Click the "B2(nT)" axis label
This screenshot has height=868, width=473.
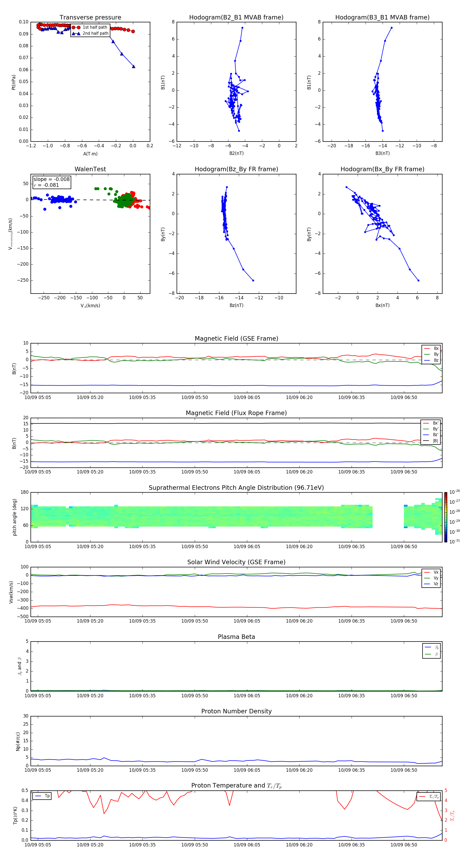pos(236,153)
